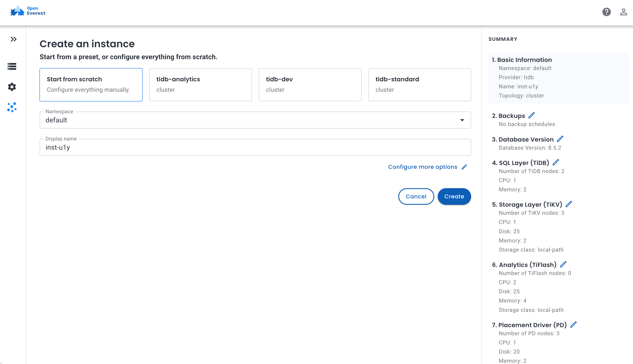Cancel instance creation

point(416,196)
